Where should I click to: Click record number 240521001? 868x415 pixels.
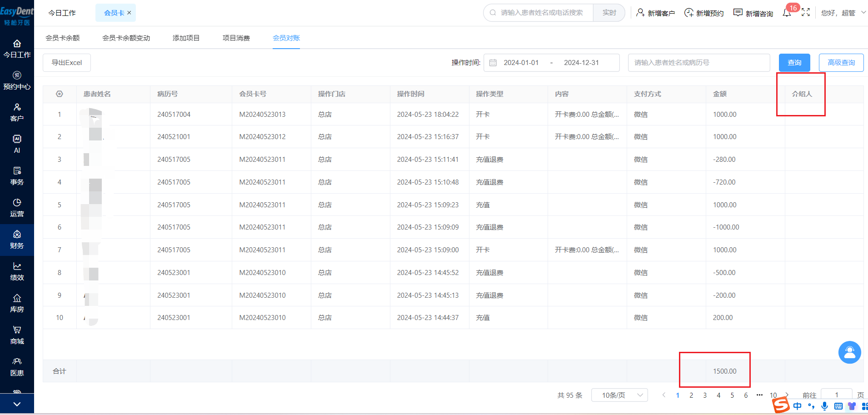coord(174,137)
